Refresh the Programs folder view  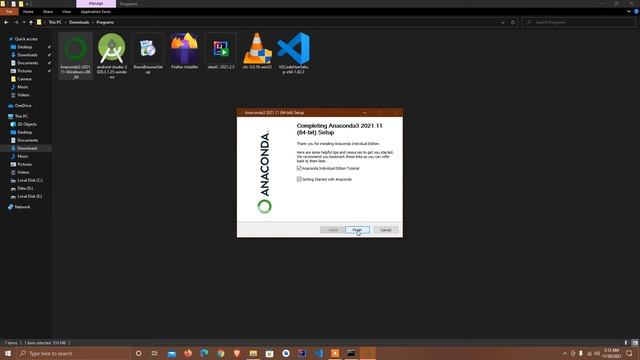click(x=513, y=22)
